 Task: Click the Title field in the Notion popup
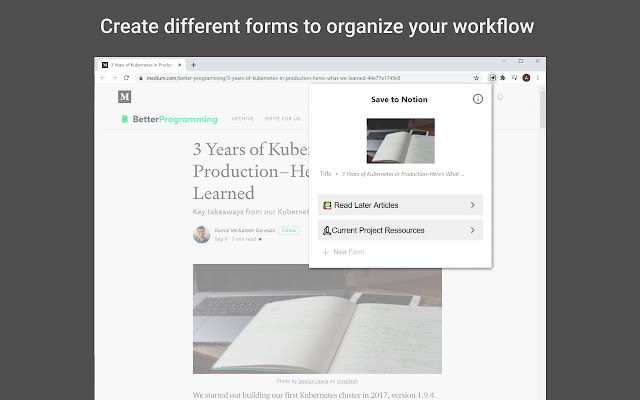[x=400, y=173]
